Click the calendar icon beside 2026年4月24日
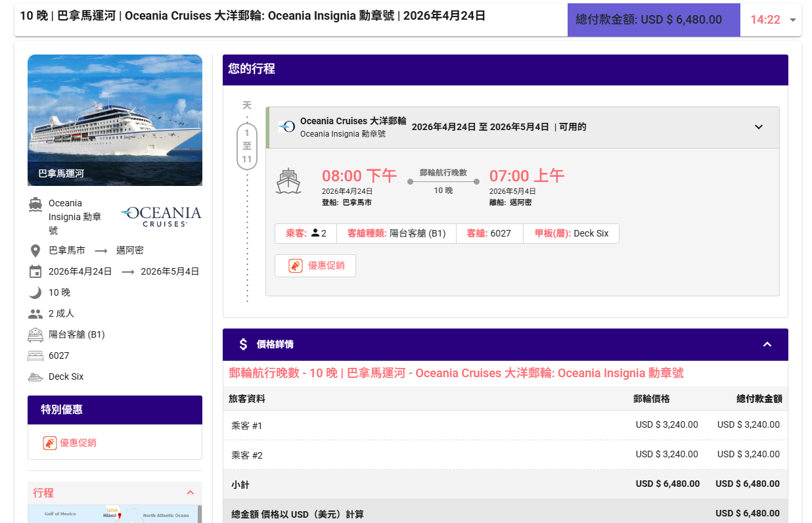 (x=35, y=271)
